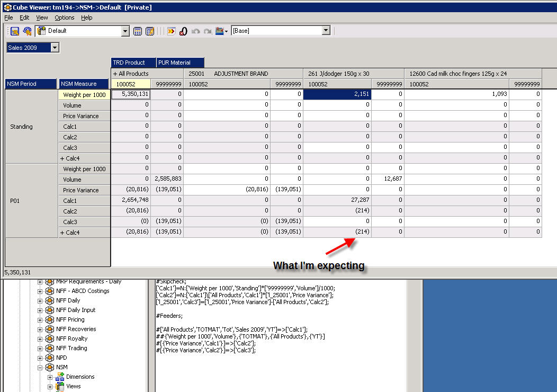Click the MRP Requirements - Daily tree item

89,282
